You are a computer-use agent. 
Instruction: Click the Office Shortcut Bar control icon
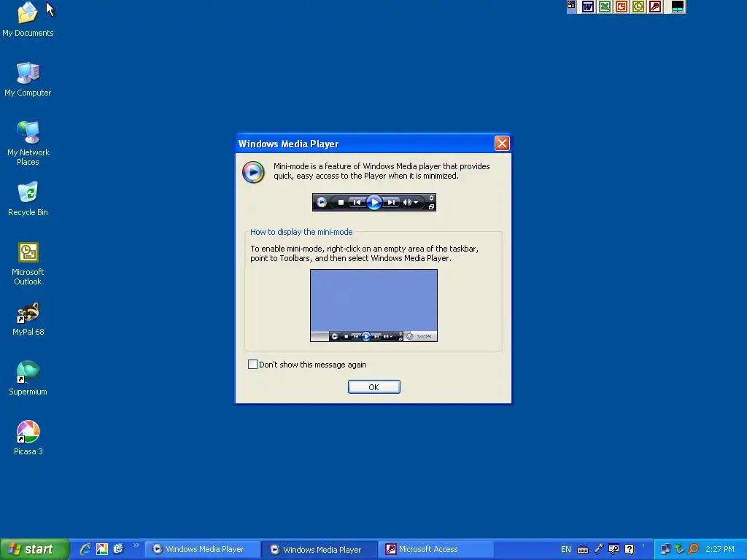tap(571, 6)
